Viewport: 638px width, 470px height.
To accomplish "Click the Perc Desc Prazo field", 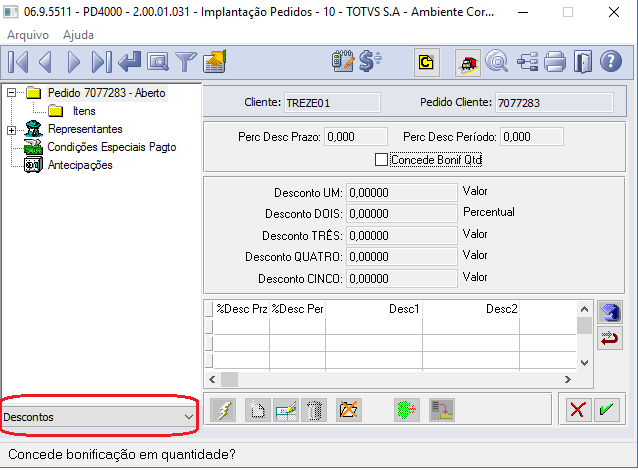I will (x=356, y=137).
